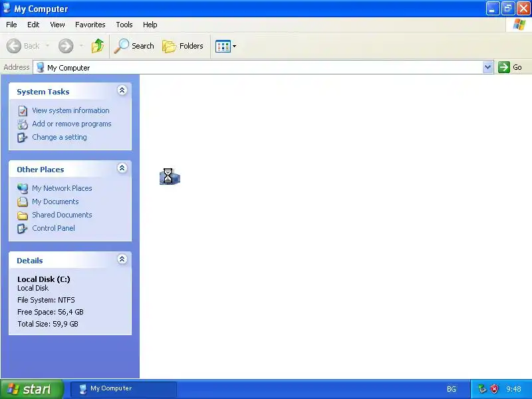The height and width of the screenshot is (399, 532).
Task: Collapse the Other Places panel
Action: (x=122, y=168)
